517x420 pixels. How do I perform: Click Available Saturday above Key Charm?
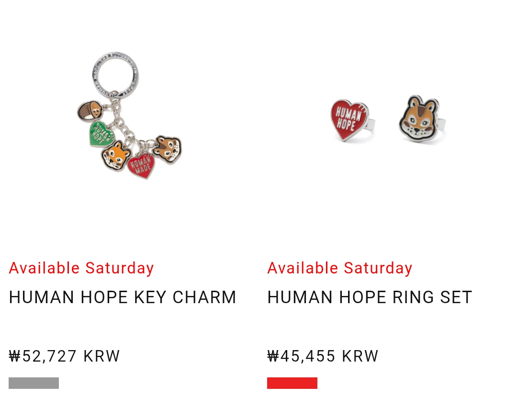tap(81, 268)
